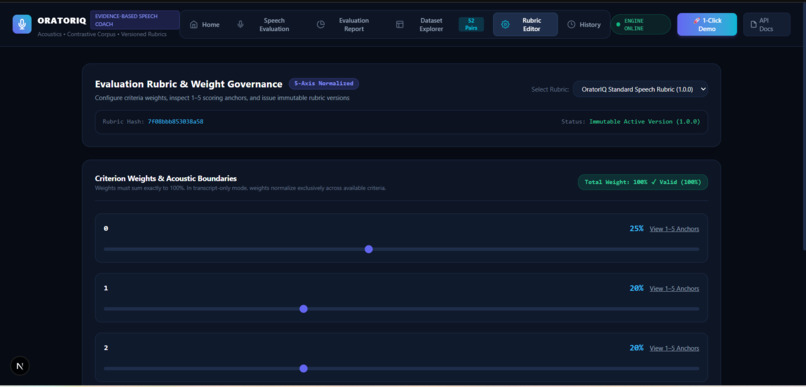Click the API Docs document icon
Screen dimensions: 806x387
point(755,25)
